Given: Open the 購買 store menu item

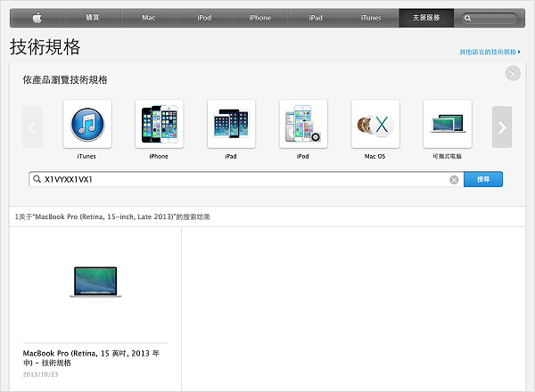Looking at the screenshot, I should pyautogui.click(x=93, y=18).
